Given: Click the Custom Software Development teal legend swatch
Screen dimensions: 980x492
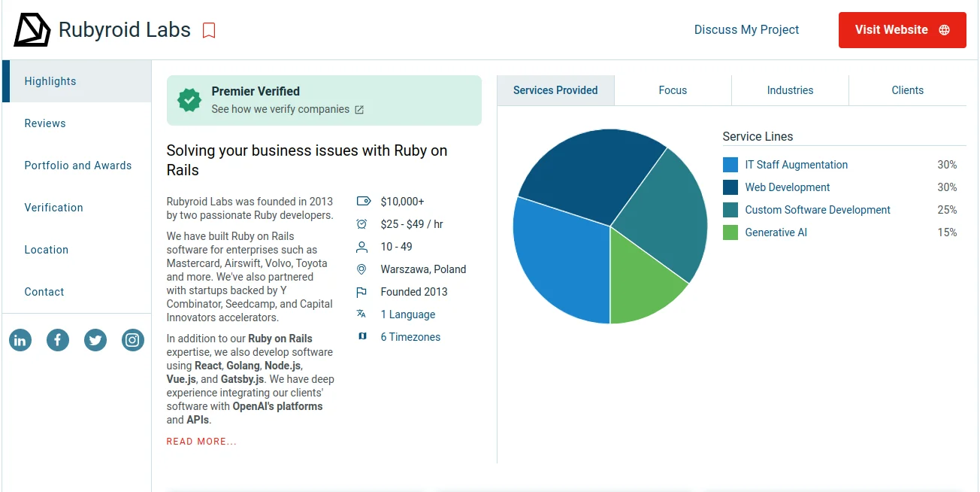Looking at the screenshot, I should [730, 210].
